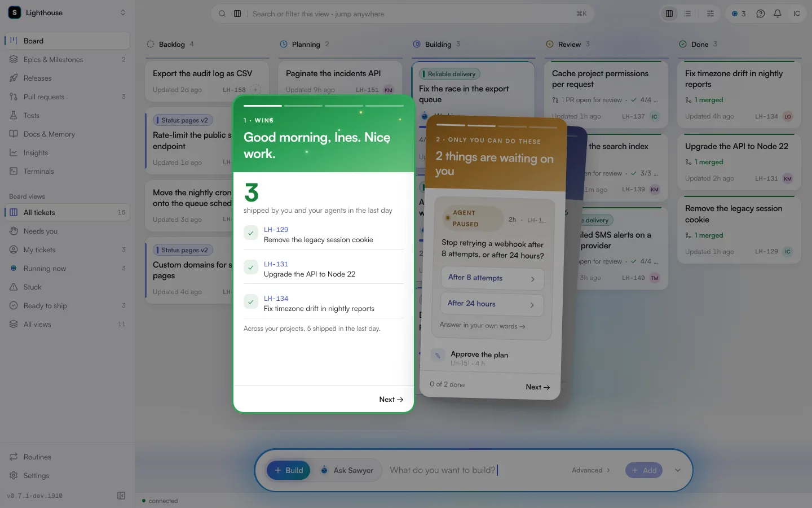
Task: Click the Tests flask icon
Action: pos(14,115)
